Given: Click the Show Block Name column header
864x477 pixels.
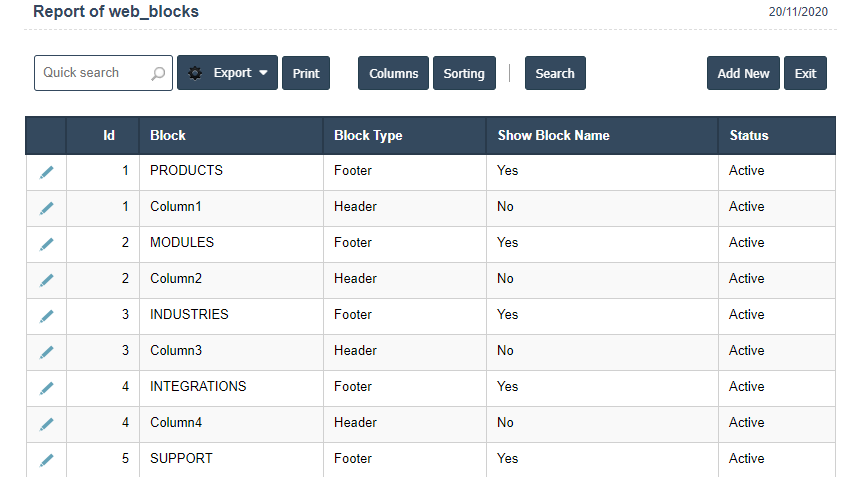Looking at the screenshot, I should click(x=553, y=135).
